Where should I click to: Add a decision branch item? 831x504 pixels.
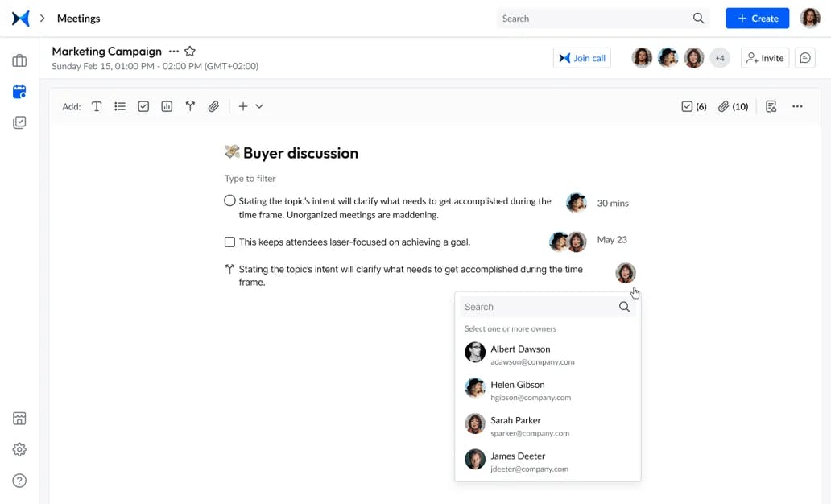tap(190, 106)
